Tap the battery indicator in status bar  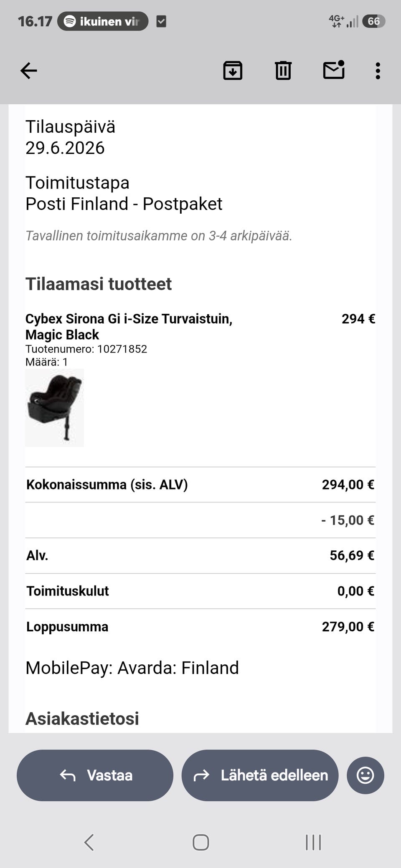pyautogui.click(x=373, y=21)
